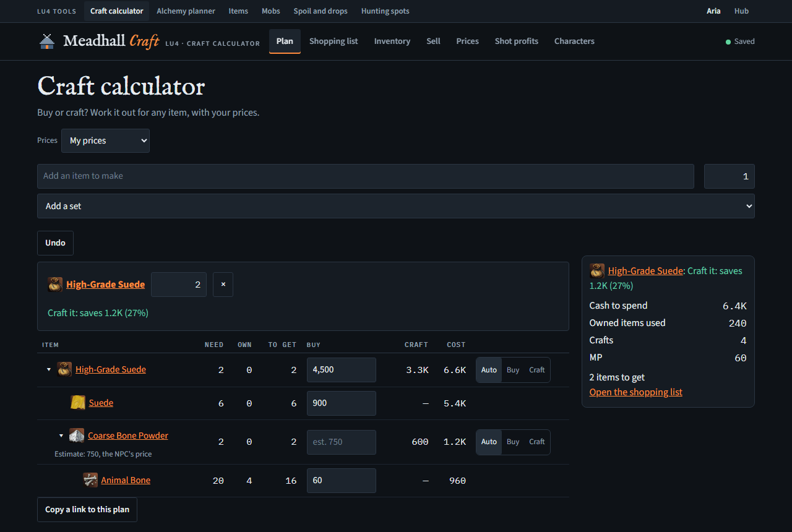Set High-Grade Suede row to Buy
This screenshot has height=532, width=792.
(513, 370)
